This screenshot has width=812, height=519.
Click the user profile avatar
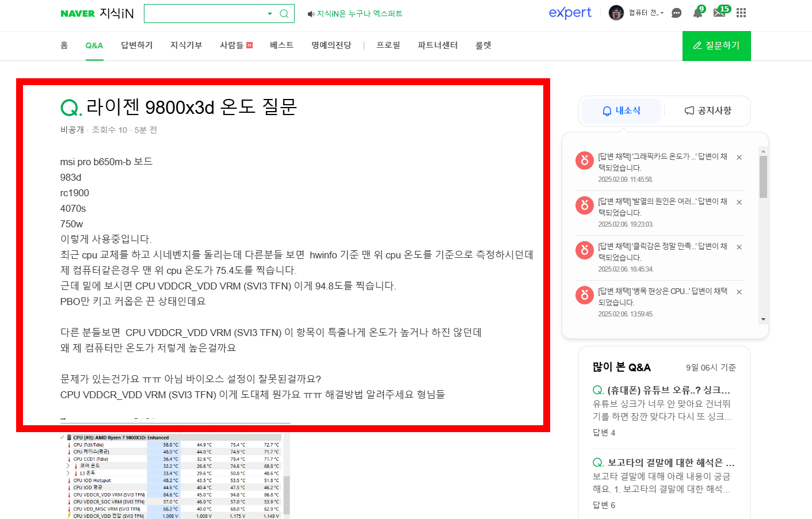[616, 13]
